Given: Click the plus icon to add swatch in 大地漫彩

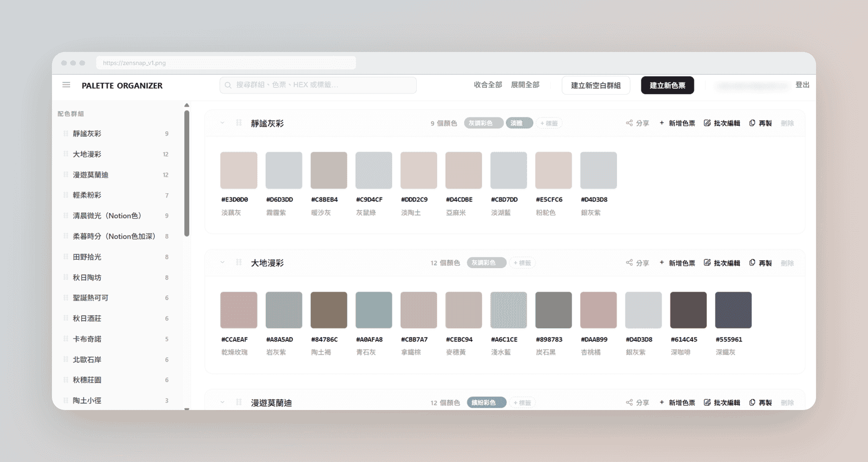Looking at the screenshot, I should [662, 263].
